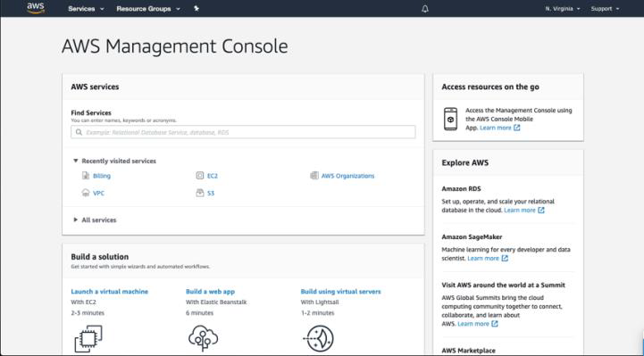Open the Support menu
Viewport: 644px width, 356px height.
point(605,9)
